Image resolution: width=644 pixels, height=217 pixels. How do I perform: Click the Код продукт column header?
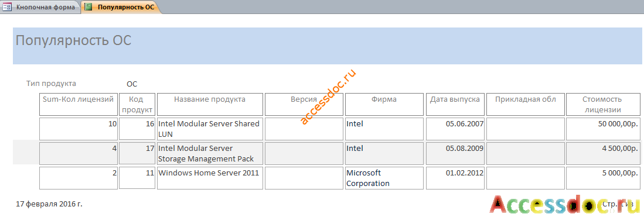[x=138, y=104]
